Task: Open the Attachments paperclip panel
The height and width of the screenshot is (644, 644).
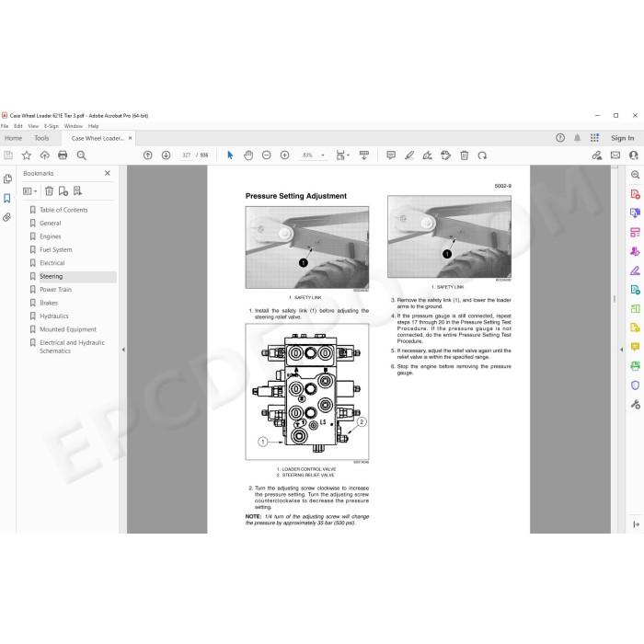Action: click(x=7, y=217)
